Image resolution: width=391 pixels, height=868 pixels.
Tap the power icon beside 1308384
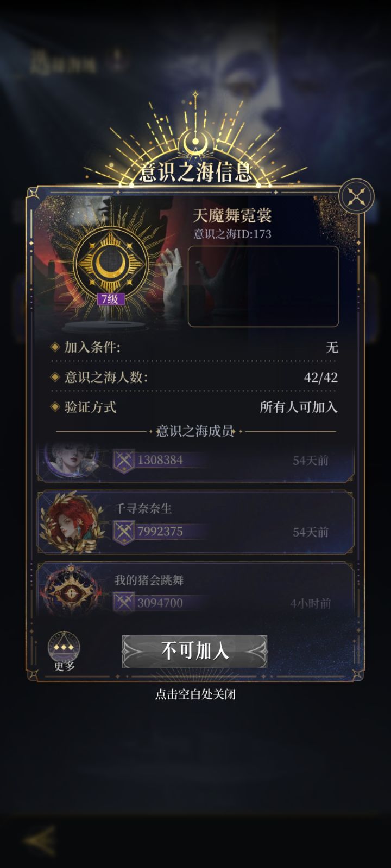click(x=123, y=461)
